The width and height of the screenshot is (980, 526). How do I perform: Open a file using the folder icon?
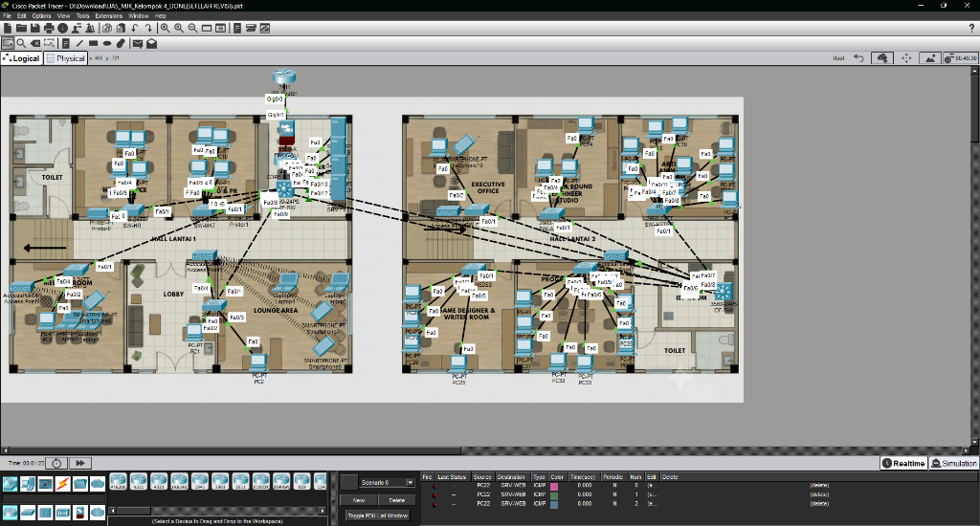point(21,28)
